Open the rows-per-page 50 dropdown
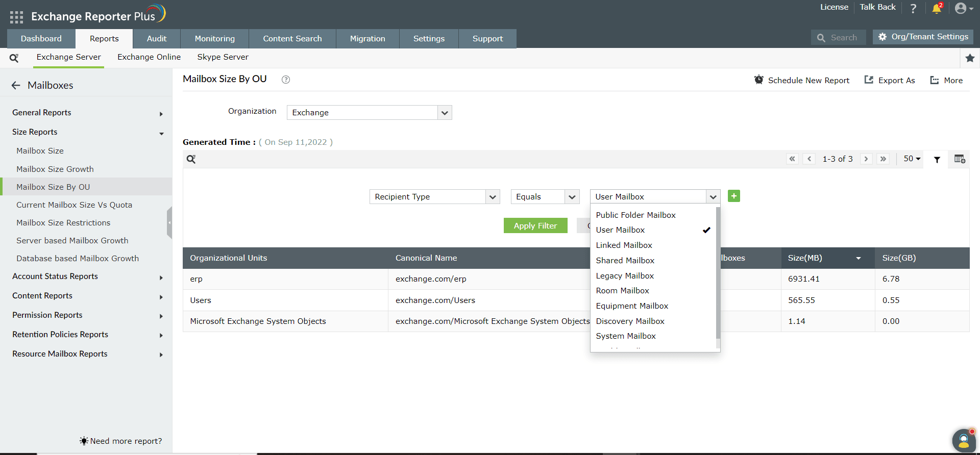Viewport: 980px width, 455px height. 912,159
